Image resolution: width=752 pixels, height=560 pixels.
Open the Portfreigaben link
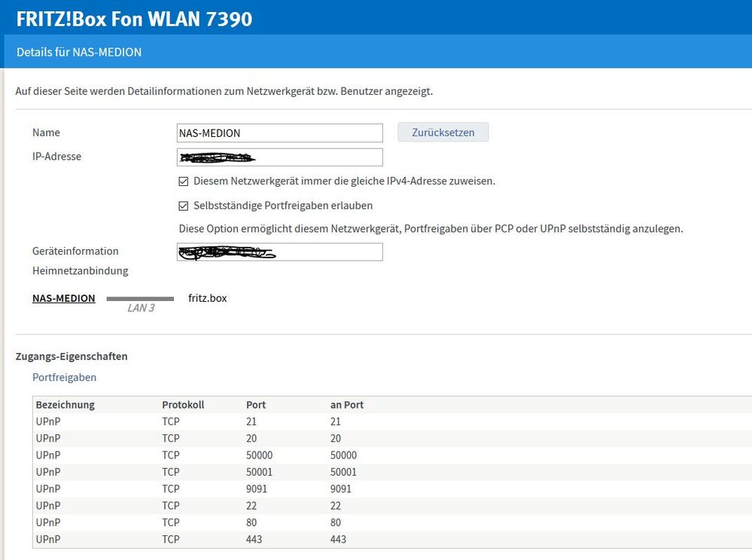click(64, 377)
